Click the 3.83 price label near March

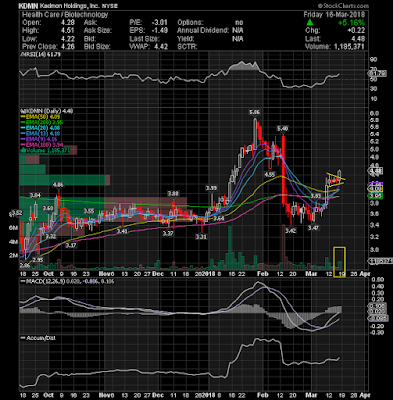(x=316, y=196)
